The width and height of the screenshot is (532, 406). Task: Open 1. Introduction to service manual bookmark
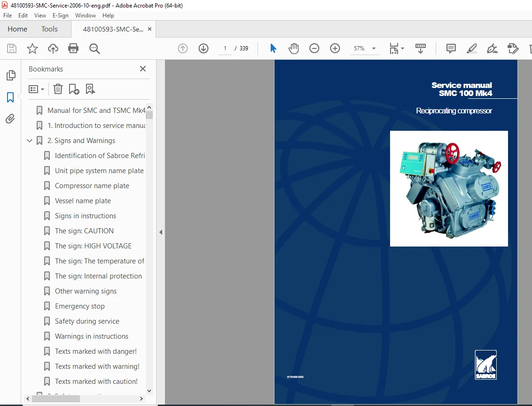(96, 126)
